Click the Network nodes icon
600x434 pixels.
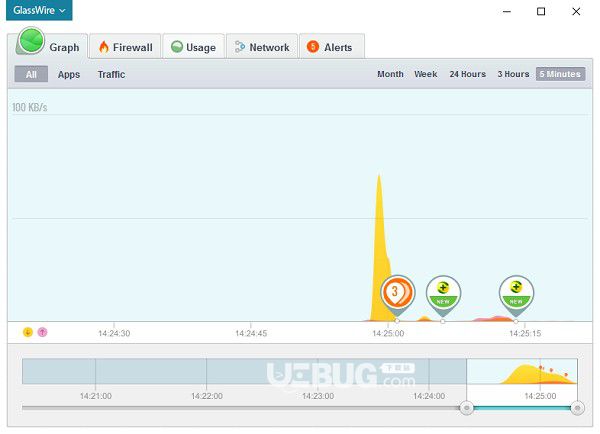240,47
